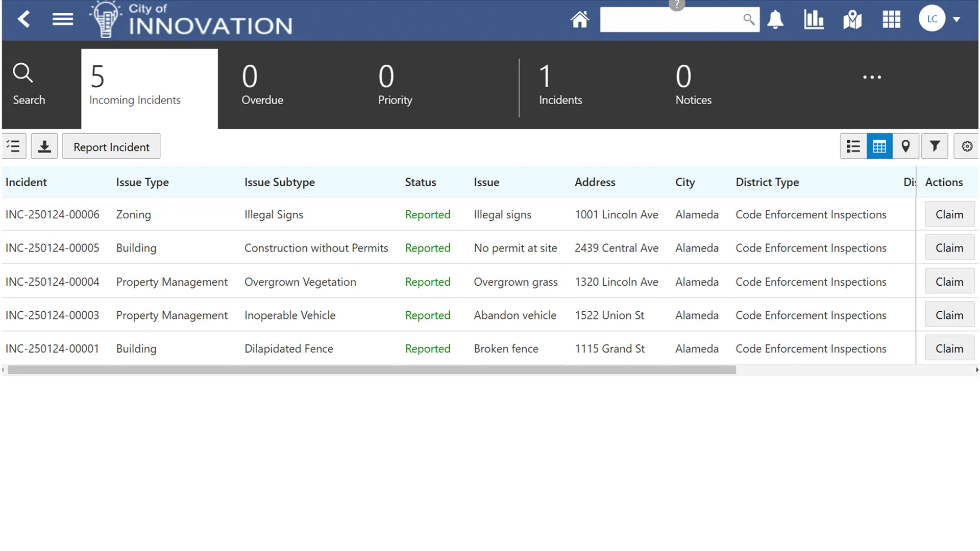Claim incident INC-250124-00006
This screenshot has height=551, width=980.
[x=949, y=214]
